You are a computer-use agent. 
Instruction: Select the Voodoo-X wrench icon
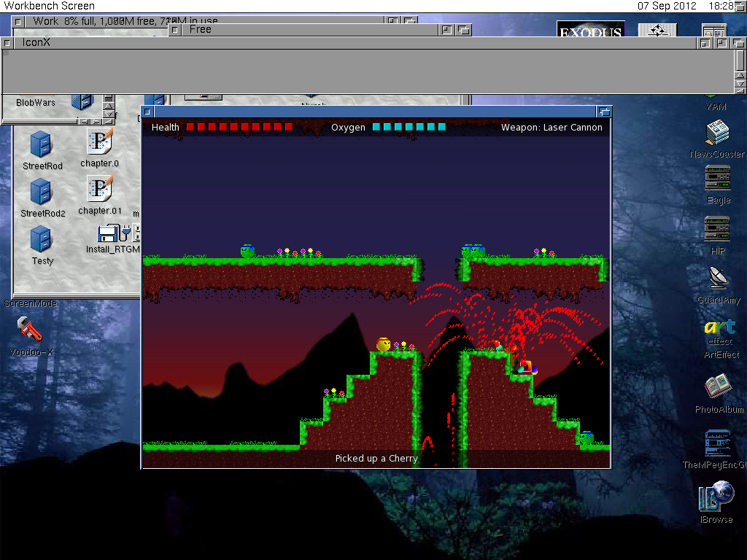(29, 329)
